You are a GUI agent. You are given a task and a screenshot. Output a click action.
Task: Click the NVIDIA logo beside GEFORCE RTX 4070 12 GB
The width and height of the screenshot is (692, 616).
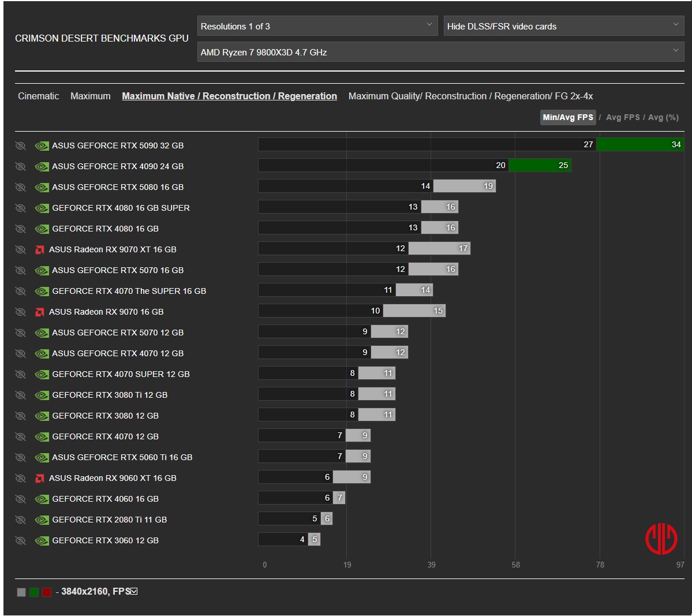[42, 436]
